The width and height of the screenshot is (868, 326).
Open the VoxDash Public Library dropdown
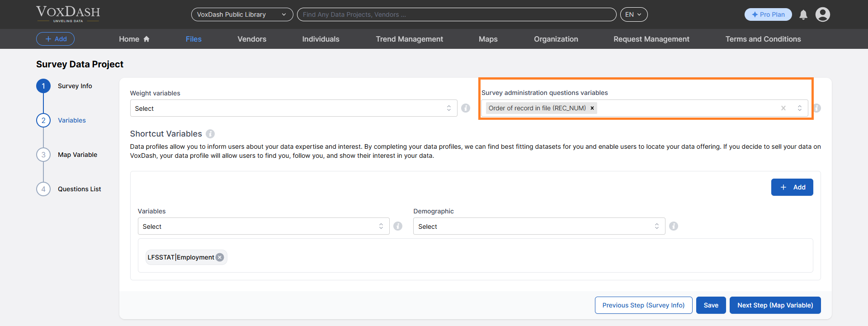242,14
